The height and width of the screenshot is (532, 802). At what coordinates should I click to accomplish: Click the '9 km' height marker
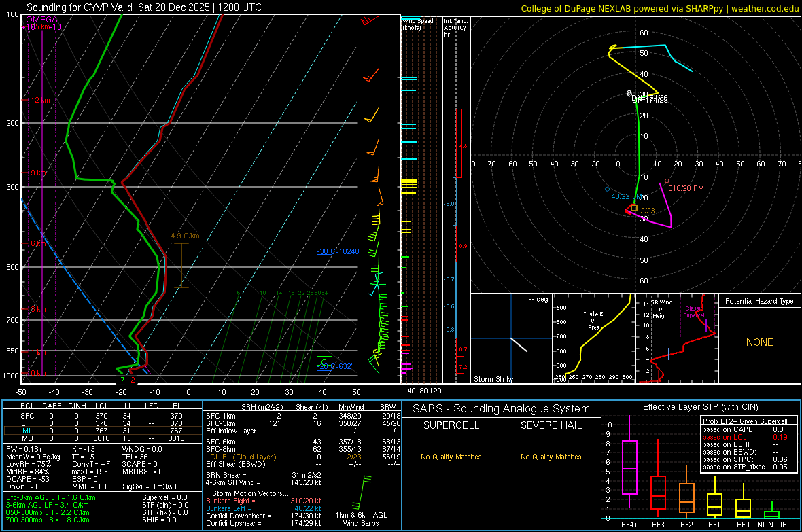[38, 173]
